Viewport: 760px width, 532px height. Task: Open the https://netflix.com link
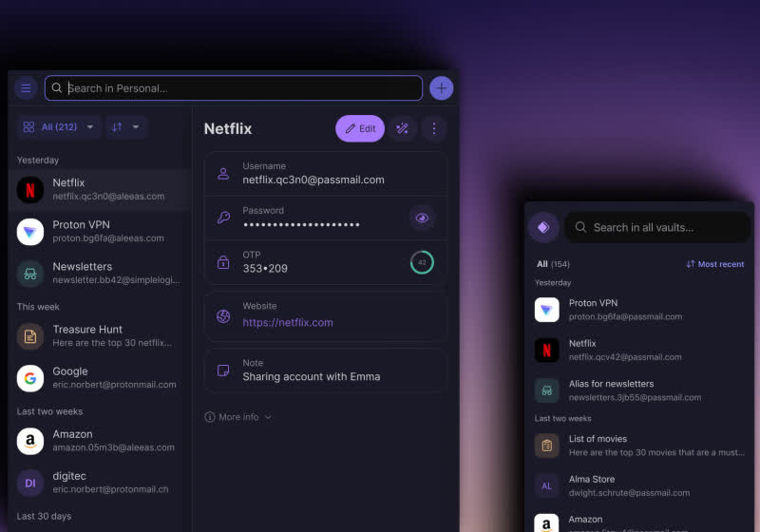(x=288, y=323)
